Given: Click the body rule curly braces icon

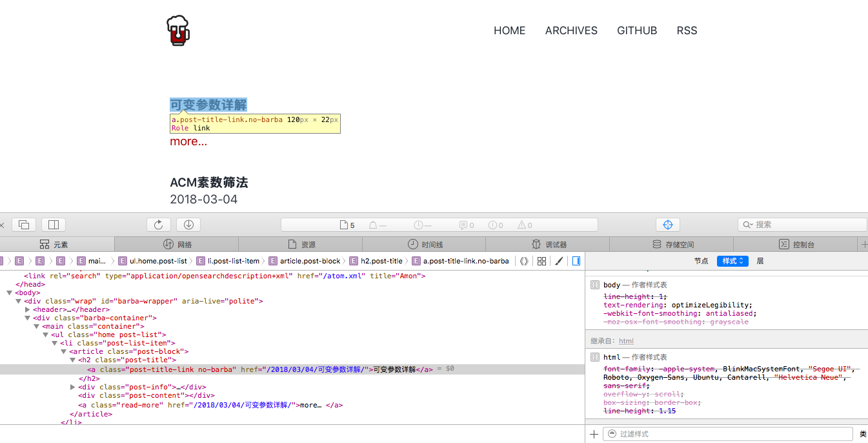Looking at the screenshot, I should point(595,285).
